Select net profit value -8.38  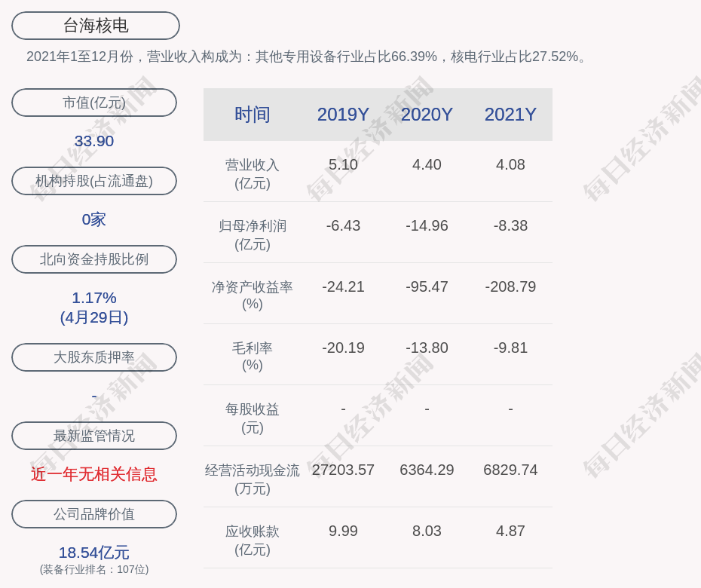510,225
